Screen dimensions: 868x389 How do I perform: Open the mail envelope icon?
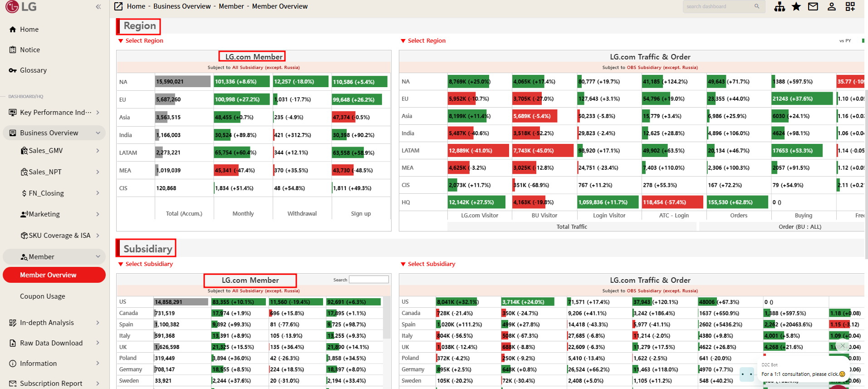click(813, 7)
